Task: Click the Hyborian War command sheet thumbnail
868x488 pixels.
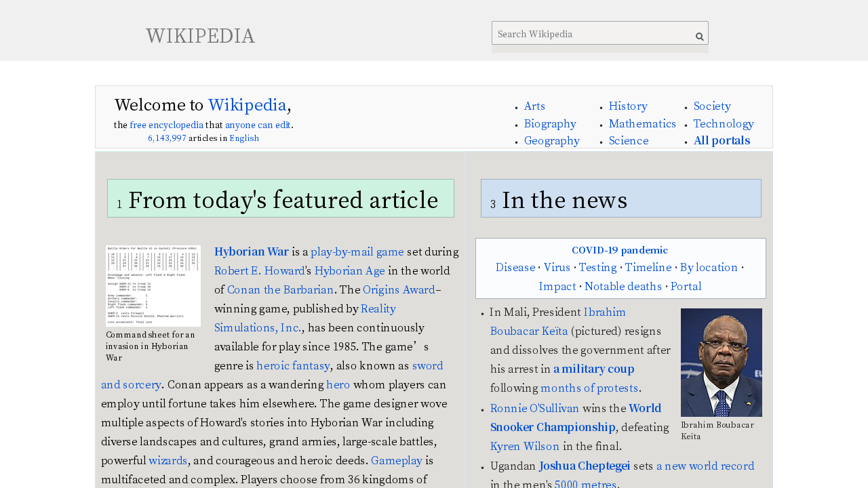Action: pyautogui.click(x=153, y=286)
